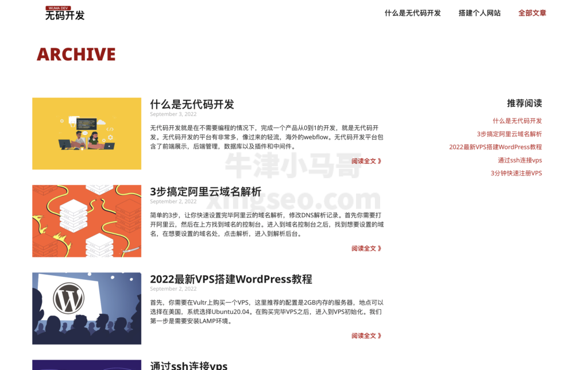Click the excerpt starting 无代码开发就是在不需要编程

pos(266,137)
